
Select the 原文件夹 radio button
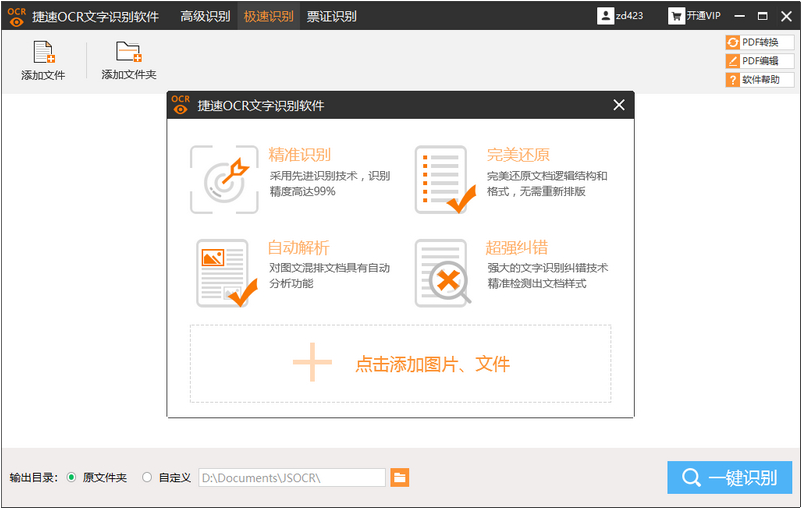[x=71, y=477]
